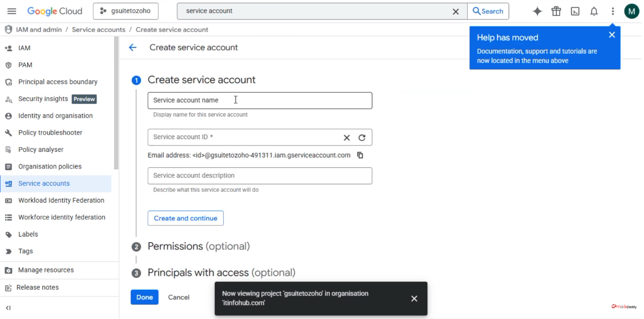644x319 pixels.
Task: Copy the service account email address
Action: coord(360,155)
